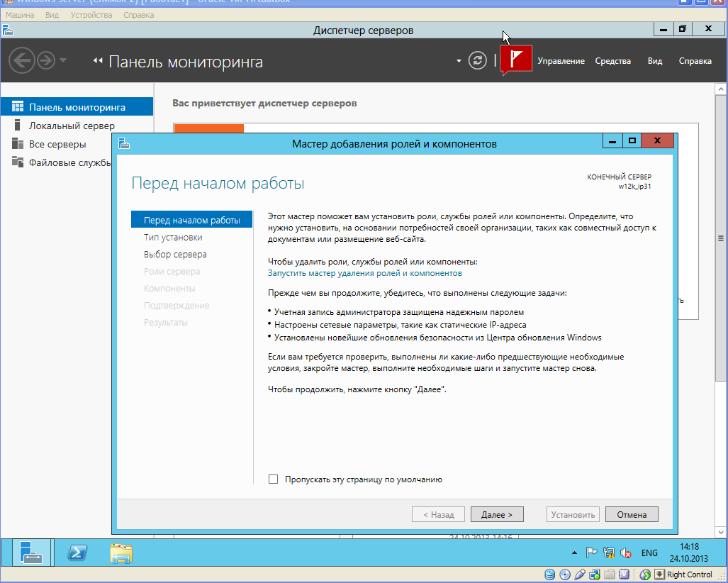This screenshot has height=583, width=728.
Task: Open VirtualBox Справка menu
Action: pos(139,15)
